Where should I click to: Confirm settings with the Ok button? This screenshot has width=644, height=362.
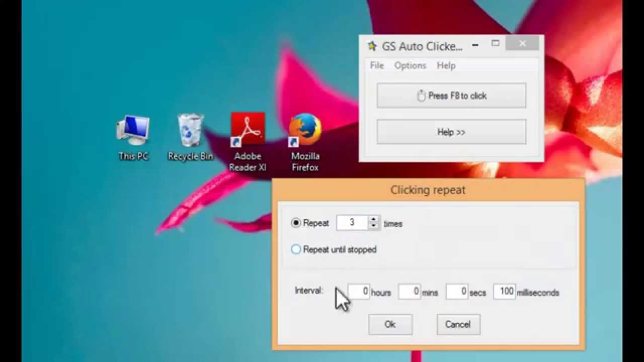390,324
